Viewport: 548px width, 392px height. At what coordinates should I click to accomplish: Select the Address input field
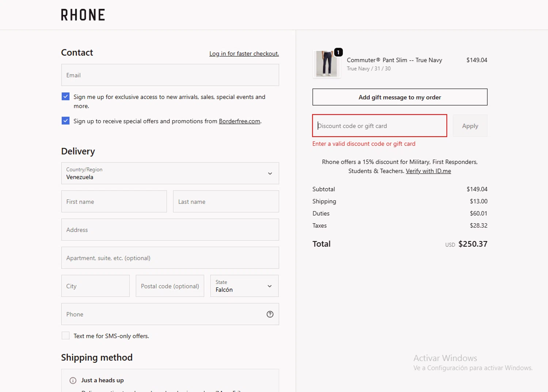(x=170, y=229)
